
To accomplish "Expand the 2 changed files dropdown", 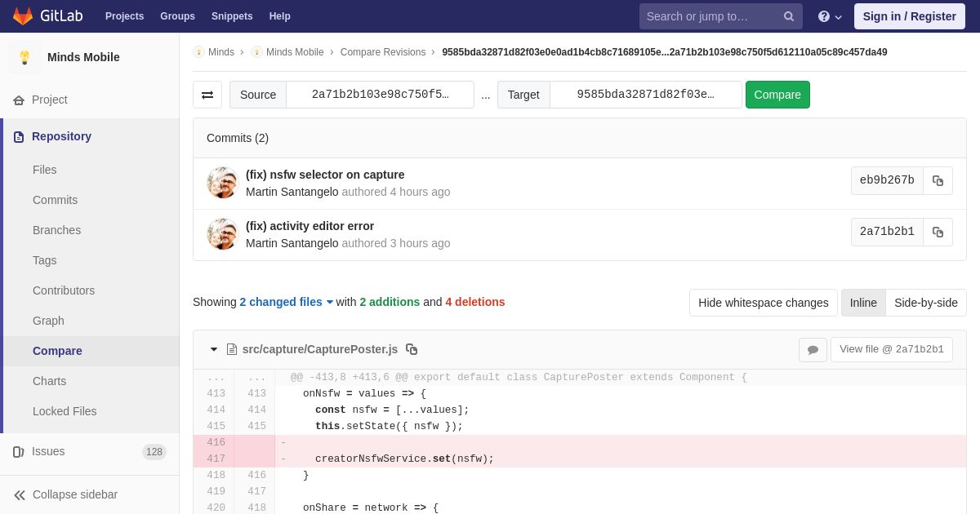I will click(x=286, y=302).
